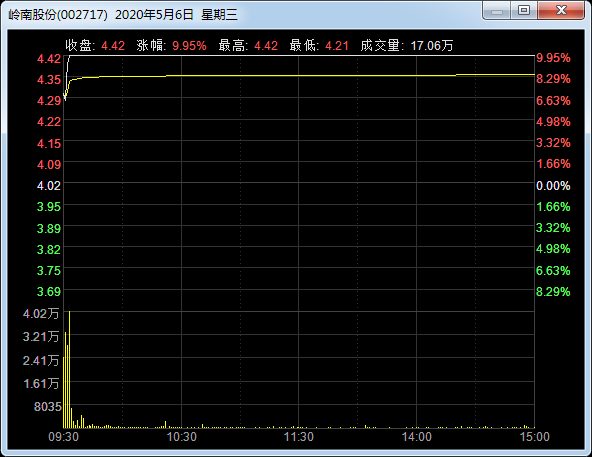The height and width of the screenshot is (457, 592).
Task: Minimize the stock chart window
Action: pyautogui.click(x=496, y=11)
